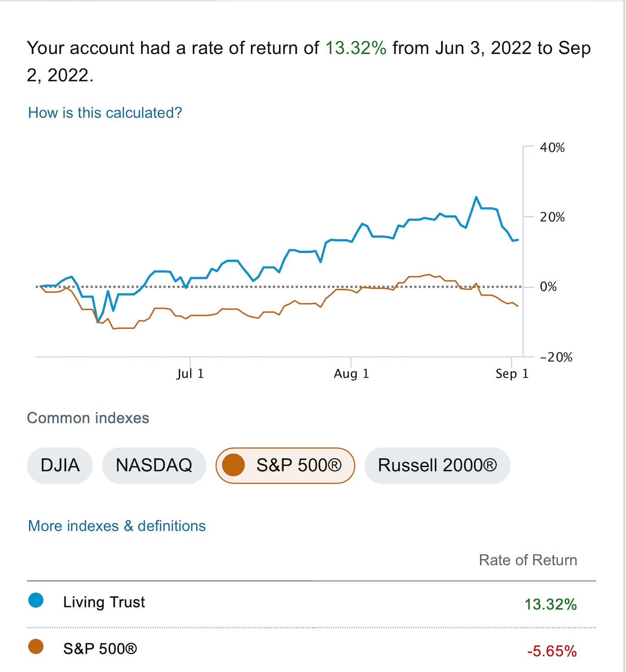Enable the DJIA index comparison chip
The height and width of the screenshot is (672, 626).
(60, 465)
